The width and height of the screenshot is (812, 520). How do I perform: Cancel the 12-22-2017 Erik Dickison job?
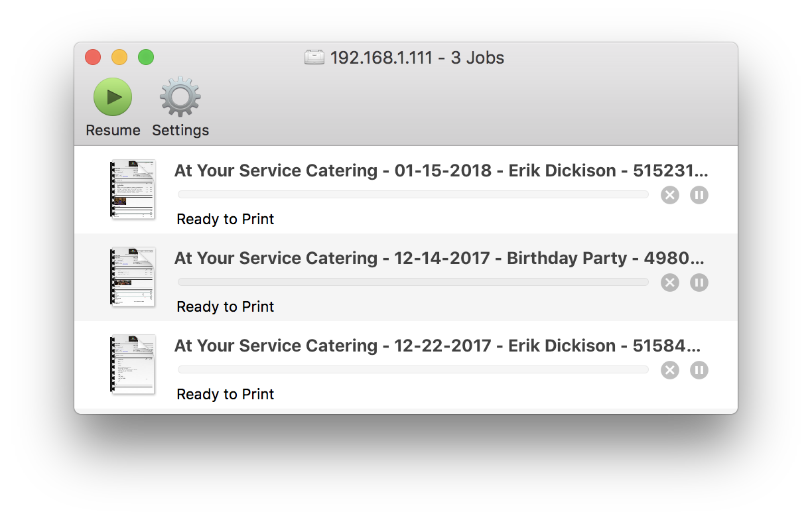click(x=670, y=370)
